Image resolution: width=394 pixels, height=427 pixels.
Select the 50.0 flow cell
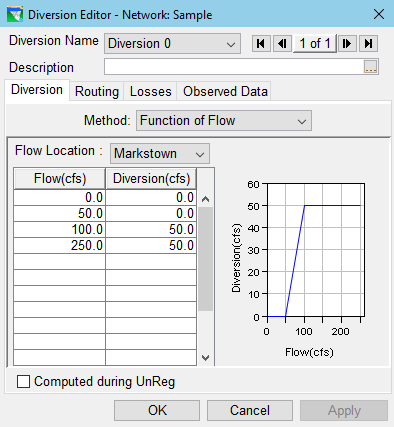tap(60, 213)
